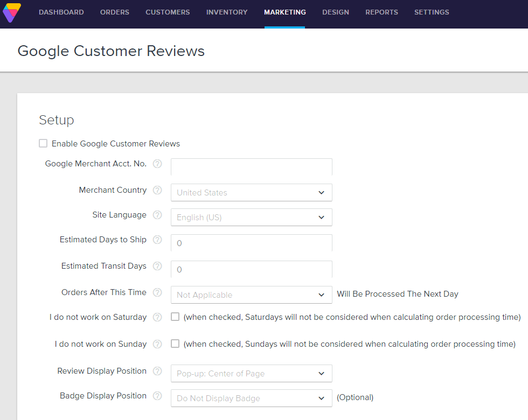Open the Merchant Country dropdown
This screenshot has width=528, height=420.
pyautogui.click(x=252, y=193)
